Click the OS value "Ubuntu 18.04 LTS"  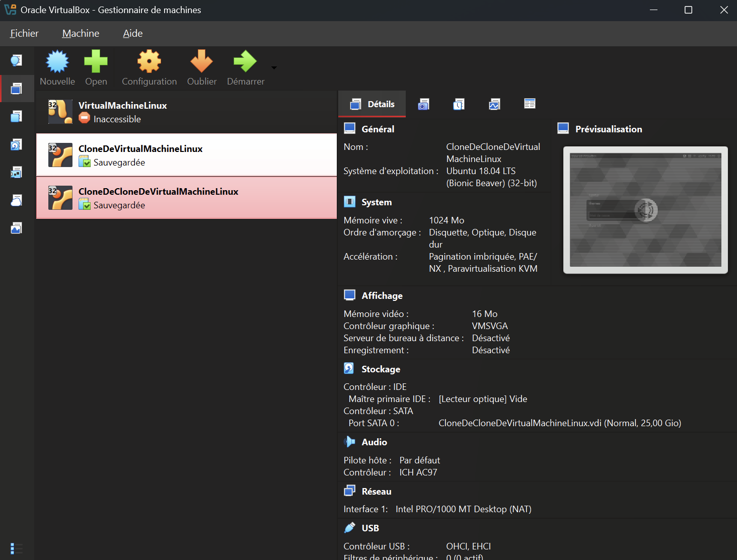481,171
